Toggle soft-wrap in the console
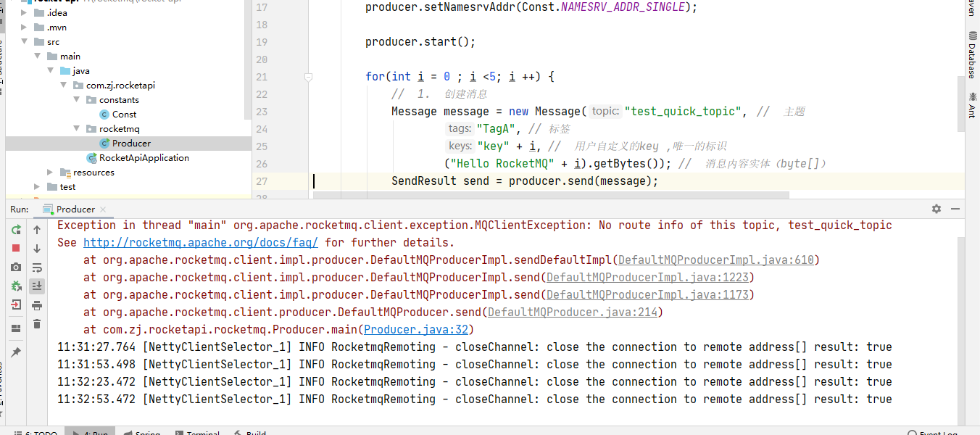Screen dimensions: 980x435 click(37, 268)
